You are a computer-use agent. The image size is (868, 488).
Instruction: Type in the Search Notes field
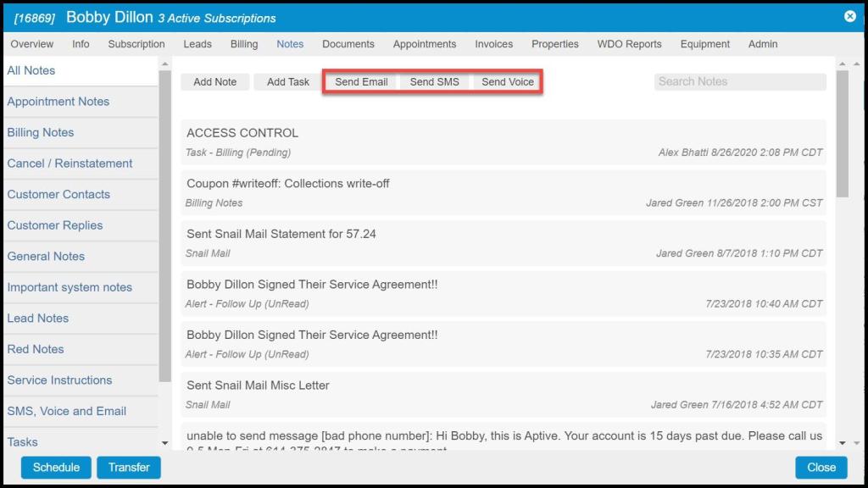[739, 82]
